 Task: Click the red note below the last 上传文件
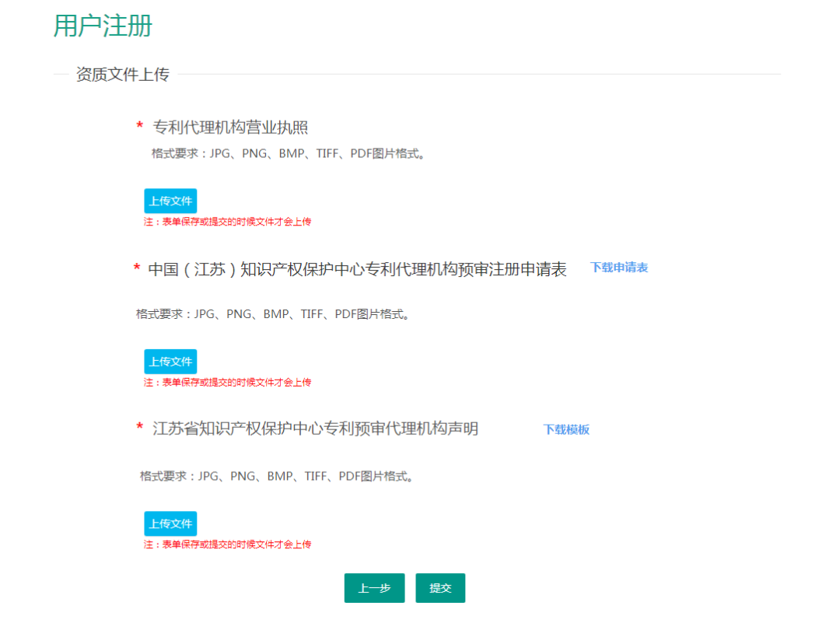click(227, 544)
